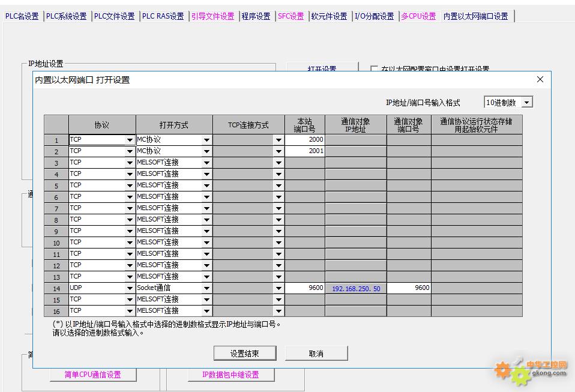Click IP address 192.168.250.50 cell
575x392 pixels.
356,288
